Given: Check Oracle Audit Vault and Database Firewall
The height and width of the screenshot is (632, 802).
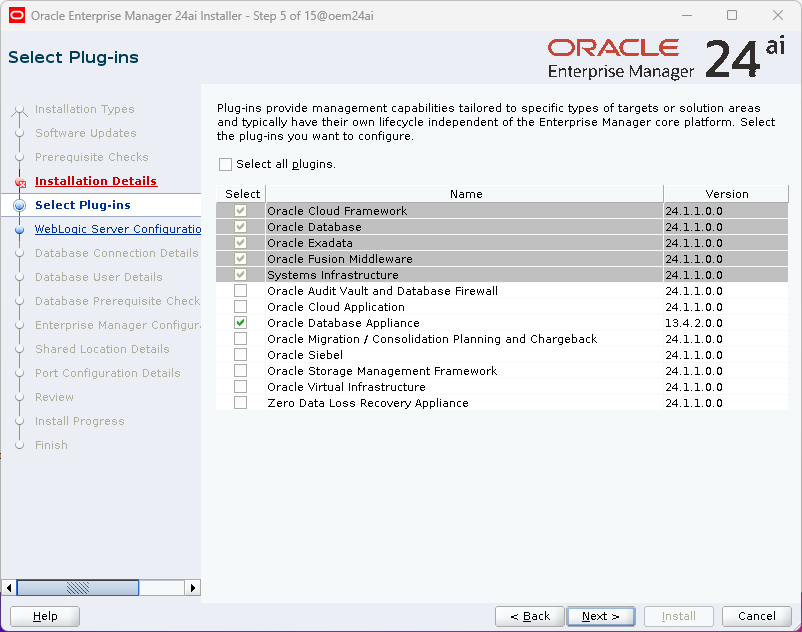Looking at the screenshot, I should [240, 291].
